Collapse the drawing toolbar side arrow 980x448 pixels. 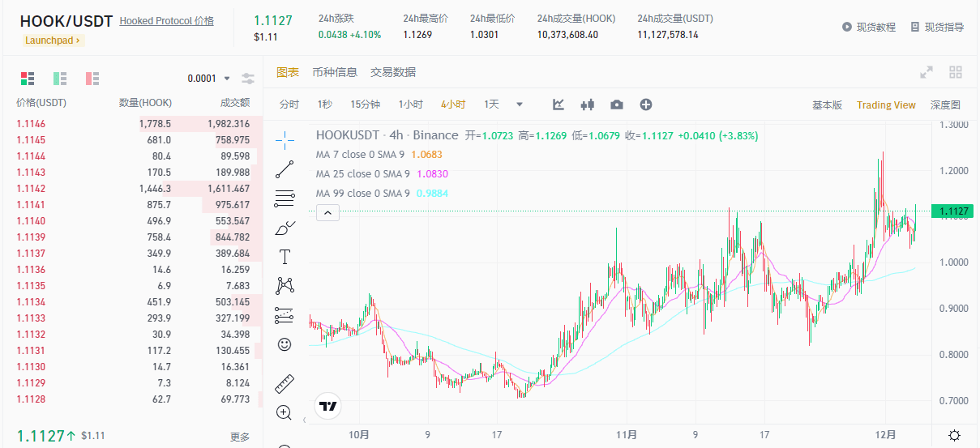[x=305, y=420]
